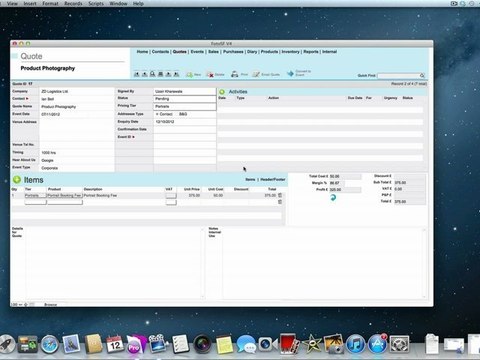Click the green add Activities icon
Viewport: 480px width, 360px height.
coord(222,92)
